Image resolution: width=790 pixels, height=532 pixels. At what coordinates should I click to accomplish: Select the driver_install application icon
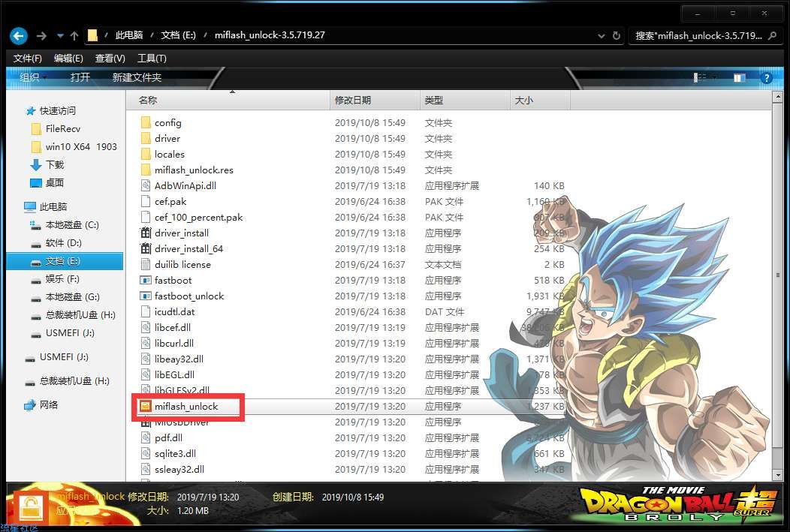[x=146, y=233]
